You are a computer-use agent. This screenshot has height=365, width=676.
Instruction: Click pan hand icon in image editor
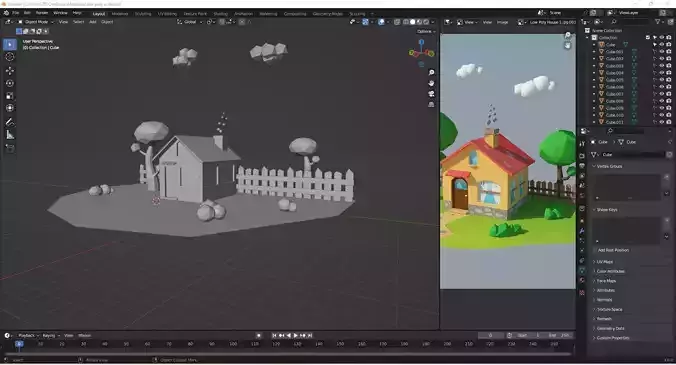point(568,45)
